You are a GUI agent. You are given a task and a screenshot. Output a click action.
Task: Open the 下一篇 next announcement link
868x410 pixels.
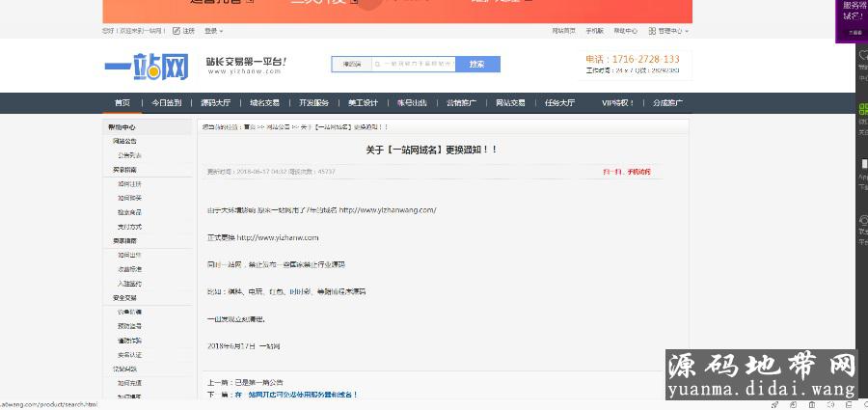point(296,395)
